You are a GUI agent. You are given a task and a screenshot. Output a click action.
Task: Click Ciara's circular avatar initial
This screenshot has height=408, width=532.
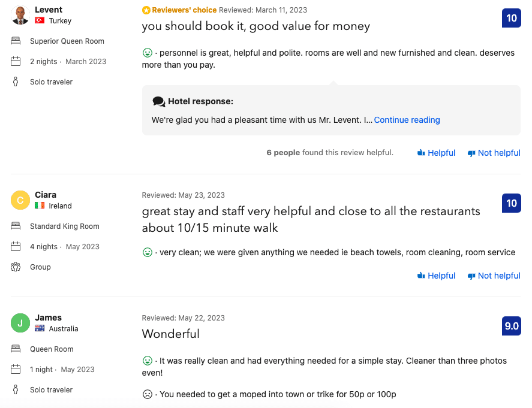[x=20, y=200]
